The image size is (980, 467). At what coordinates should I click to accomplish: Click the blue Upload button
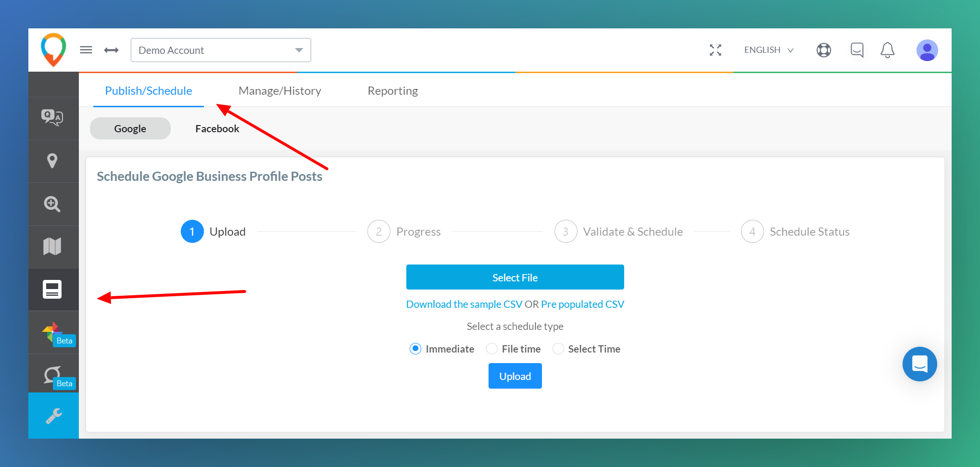[x=515, y=376]
